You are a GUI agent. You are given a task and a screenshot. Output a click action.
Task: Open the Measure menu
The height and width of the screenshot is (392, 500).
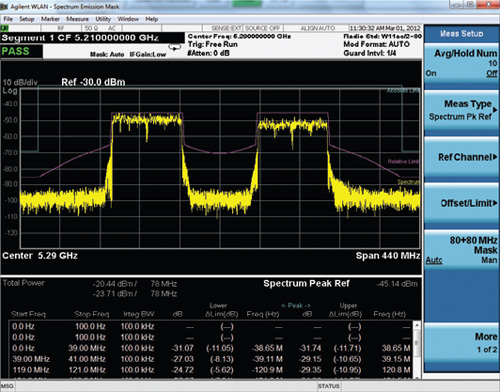pyautogui.click(x=77, y=19)
